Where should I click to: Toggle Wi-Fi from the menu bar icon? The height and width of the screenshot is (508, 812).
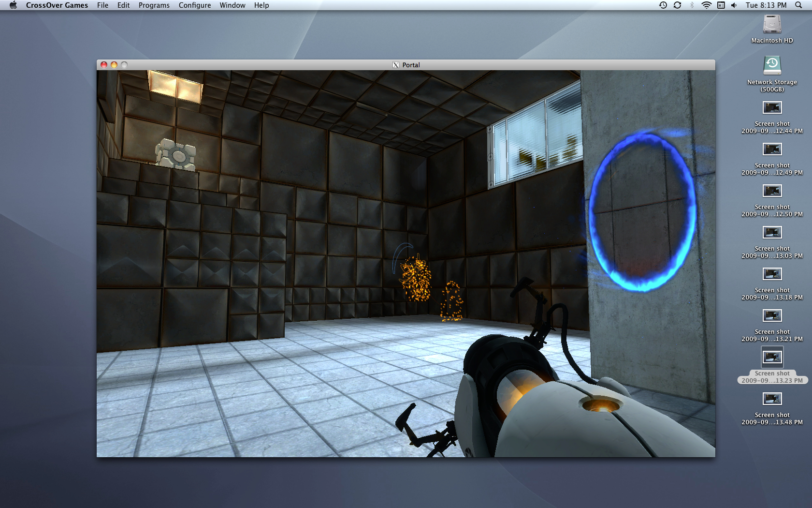pyautogui.click(x=707, y=5)
